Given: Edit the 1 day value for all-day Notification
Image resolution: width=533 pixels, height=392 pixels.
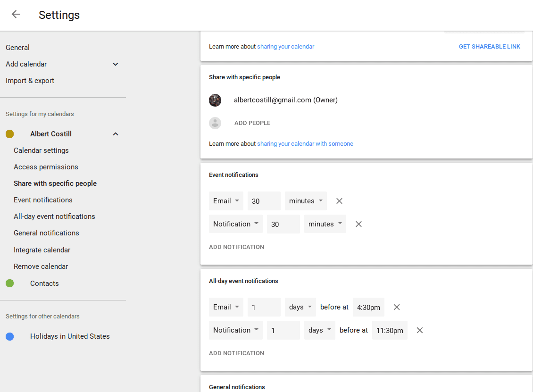Looking at the screenshot, I should click(283, 330).
